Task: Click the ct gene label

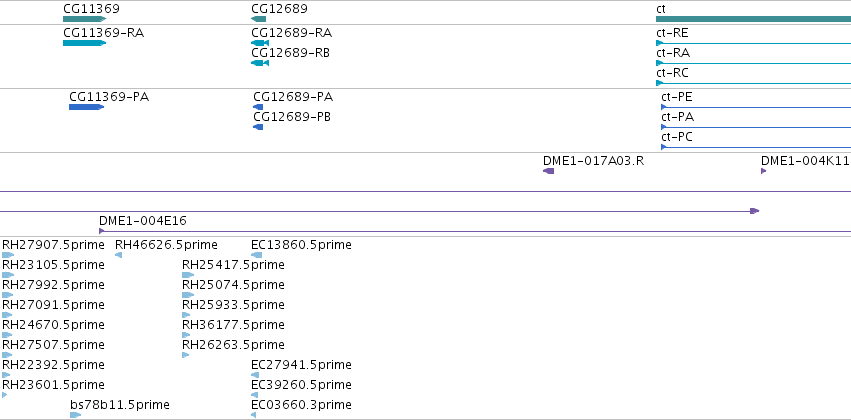Action: point(661,9)
